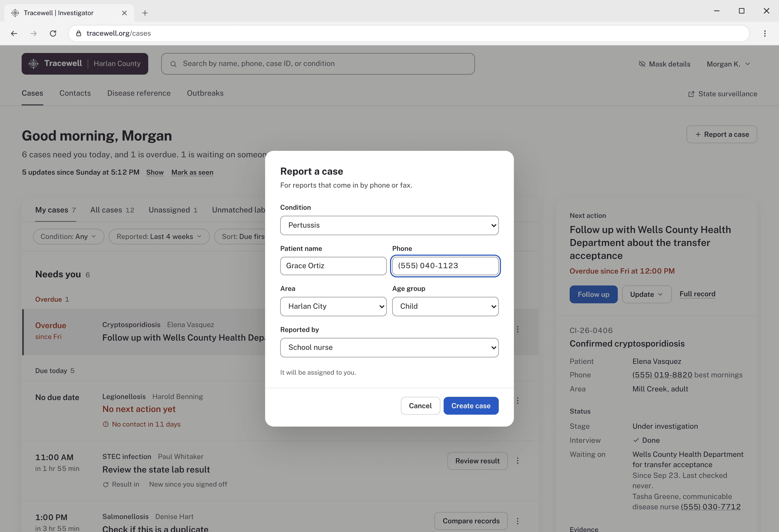The width and height of the screenshot is (779, 532).
Task: Click the Tracewell logo icon in header
Action: (x=33, y=64)
